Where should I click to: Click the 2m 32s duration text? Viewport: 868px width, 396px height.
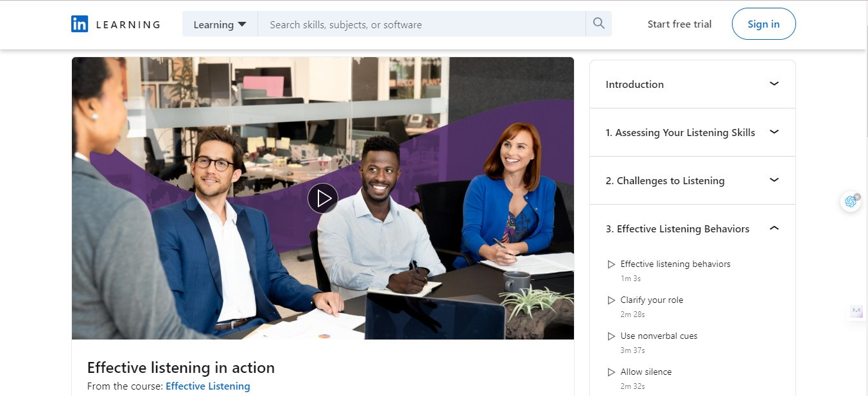pos(632,386)
